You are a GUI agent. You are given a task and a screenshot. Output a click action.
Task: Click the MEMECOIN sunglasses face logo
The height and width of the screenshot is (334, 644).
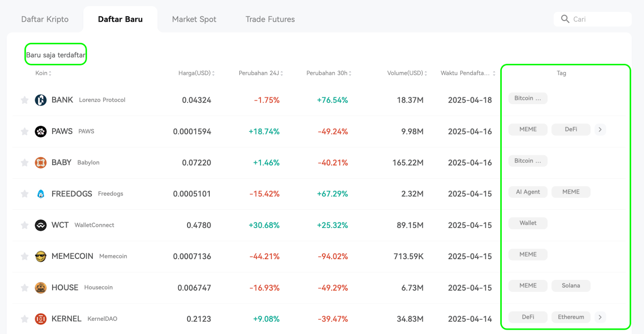(x=41, y=256)
